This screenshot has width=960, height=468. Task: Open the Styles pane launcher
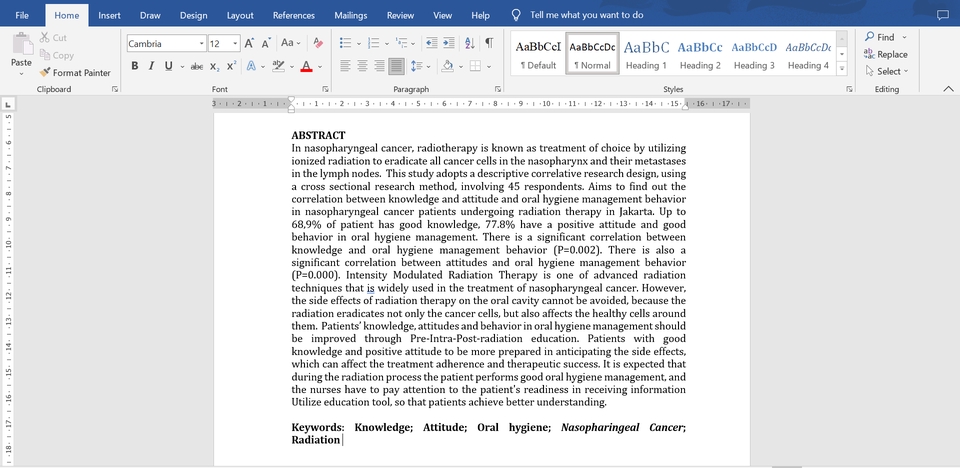point(849,89)
